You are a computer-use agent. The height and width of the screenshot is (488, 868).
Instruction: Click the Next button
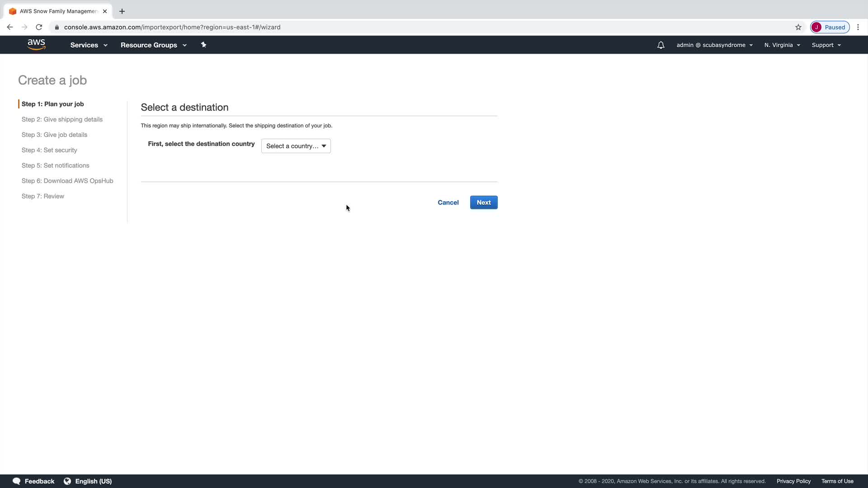coord(483,202)
